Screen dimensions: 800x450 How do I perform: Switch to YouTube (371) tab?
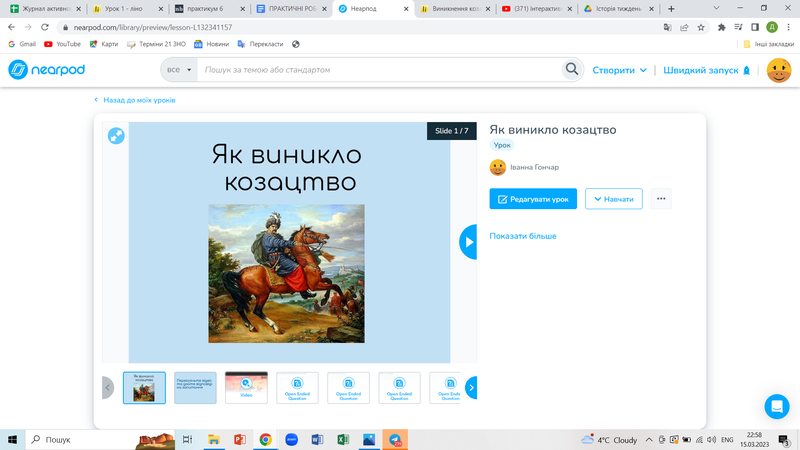point(537,9)
